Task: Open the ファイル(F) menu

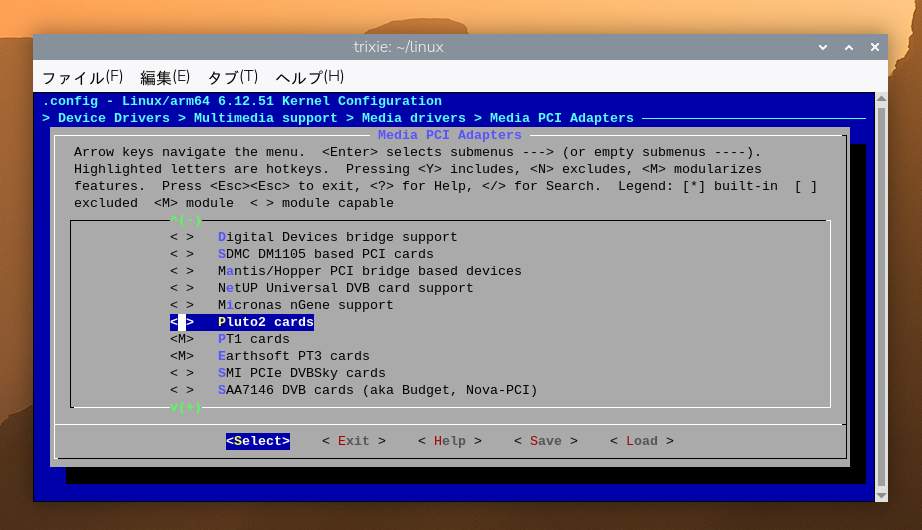Action: tap(82, 77)
